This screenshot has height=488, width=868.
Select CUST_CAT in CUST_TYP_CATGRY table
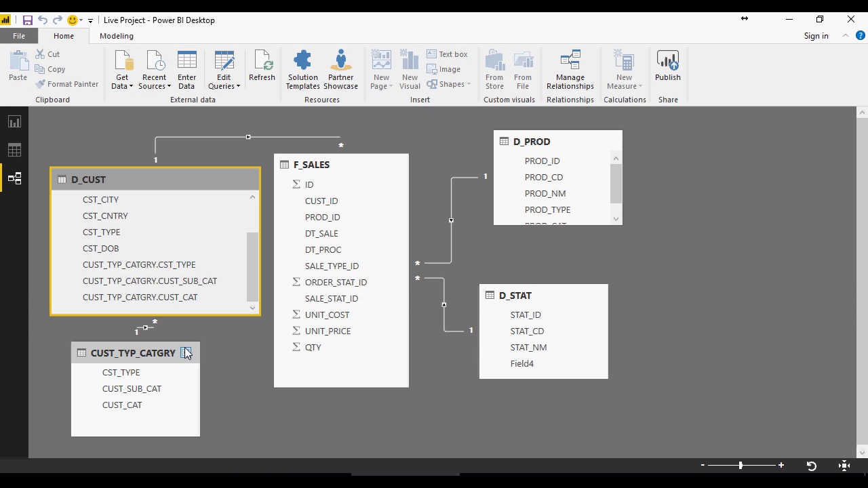pyautogui.click(x=122, y=405)
